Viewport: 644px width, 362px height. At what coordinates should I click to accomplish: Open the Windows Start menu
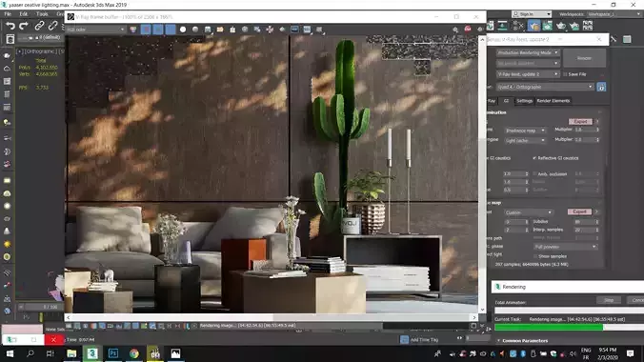coord(9,353)
